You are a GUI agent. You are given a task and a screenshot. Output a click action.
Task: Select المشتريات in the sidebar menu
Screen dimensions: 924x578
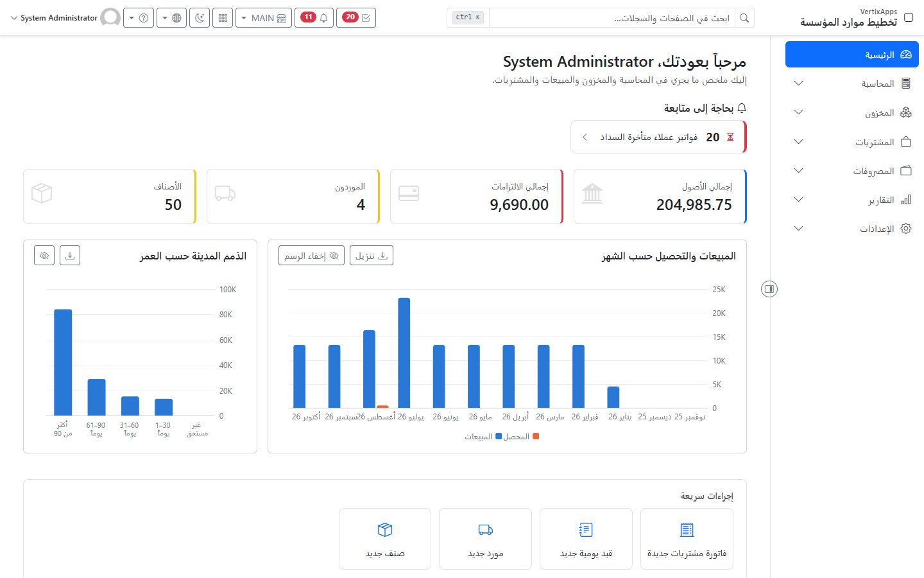852,142
